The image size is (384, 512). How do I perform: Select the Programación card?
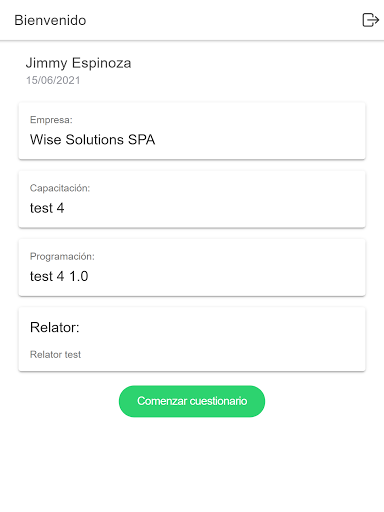click(192, 268)
